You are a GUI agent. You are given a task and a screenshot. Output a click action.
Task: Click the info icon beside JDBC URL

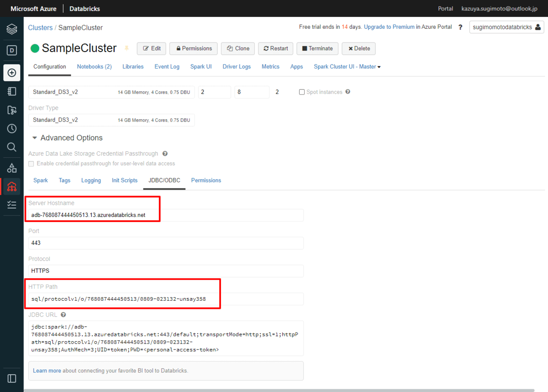(63, 315)
